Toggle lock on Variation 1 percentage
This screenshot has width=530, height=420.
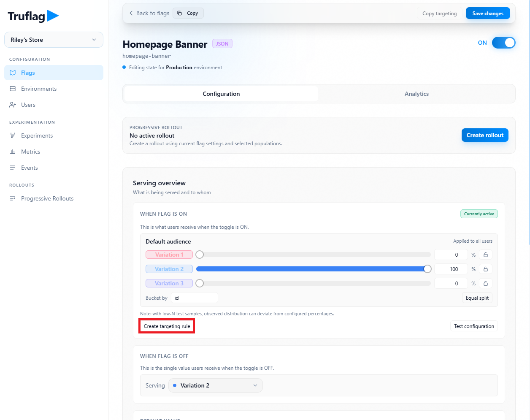click(485, 255)
